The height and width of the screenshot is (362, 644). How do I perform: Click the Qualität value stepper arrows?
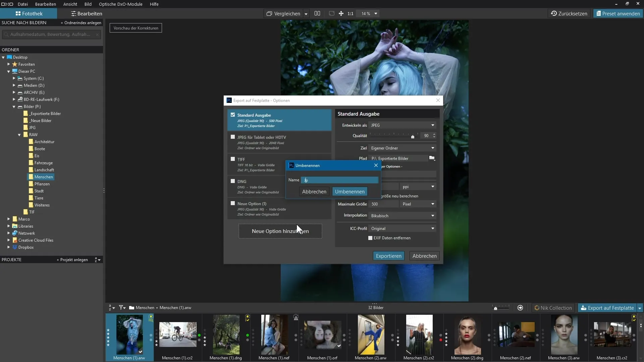point(434,136)
